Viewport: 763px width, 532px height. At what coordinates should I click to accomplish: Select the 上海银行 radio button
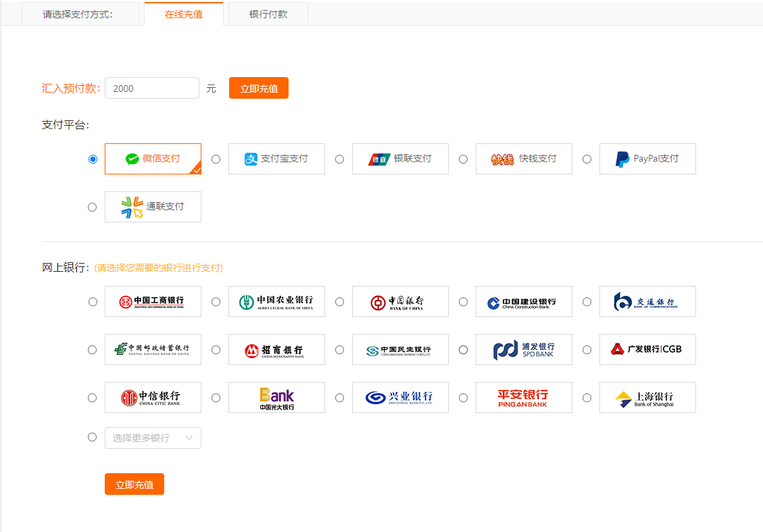tap(587, 397)
